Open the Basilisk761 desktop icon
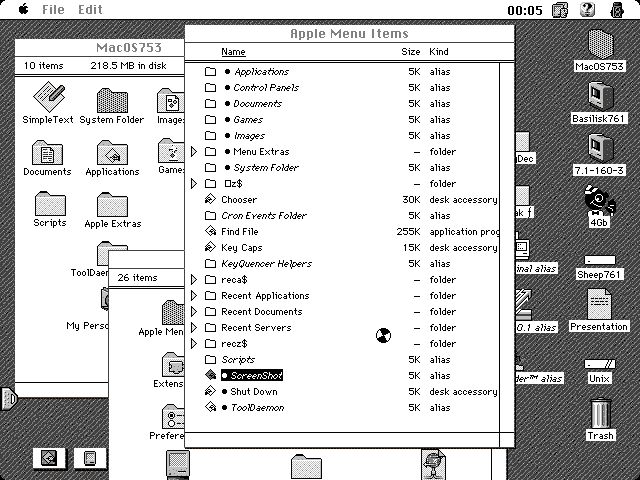The width and height of the screenshot is (640, 480). point(600,97)
